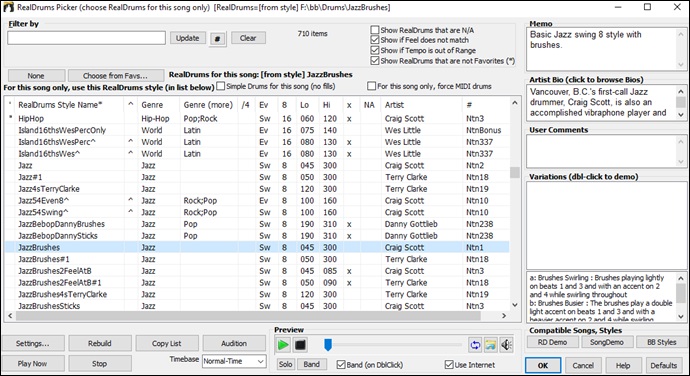Viewport: 690px width, 376px height.
Task: Click the Audition button
Action: point(234,343)
